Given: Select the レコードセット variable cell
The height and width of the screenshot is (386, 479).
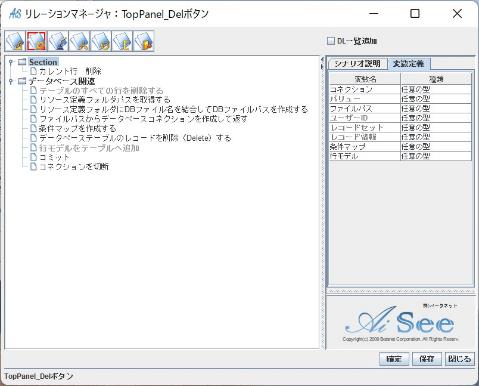Looking at the screenshot, I should click(365, 127).
